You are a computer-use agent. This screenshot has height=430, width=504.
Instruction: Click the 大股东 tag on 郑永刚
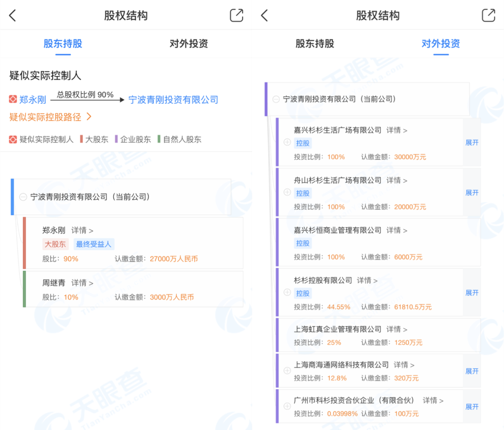pyautogui.click(x=55, y=244)
